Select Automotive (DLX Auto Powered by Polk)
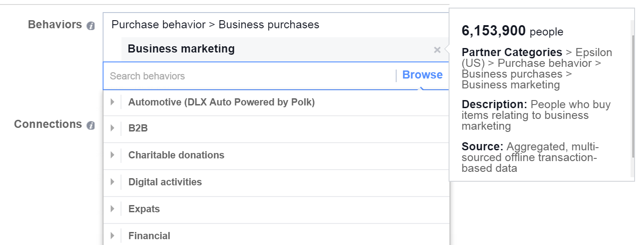This screenshot has height=245, width=644. click(221, 102)
